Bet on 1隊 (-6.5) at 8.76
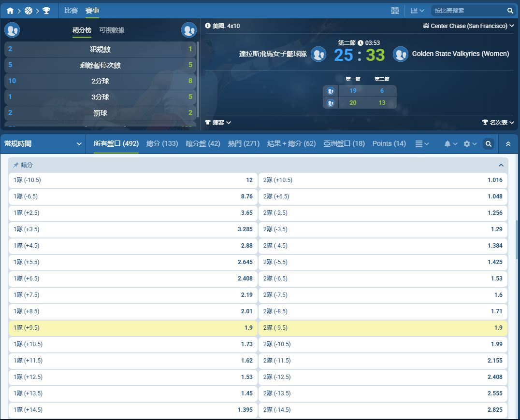The image size is (520, 420). coord(133,196)
